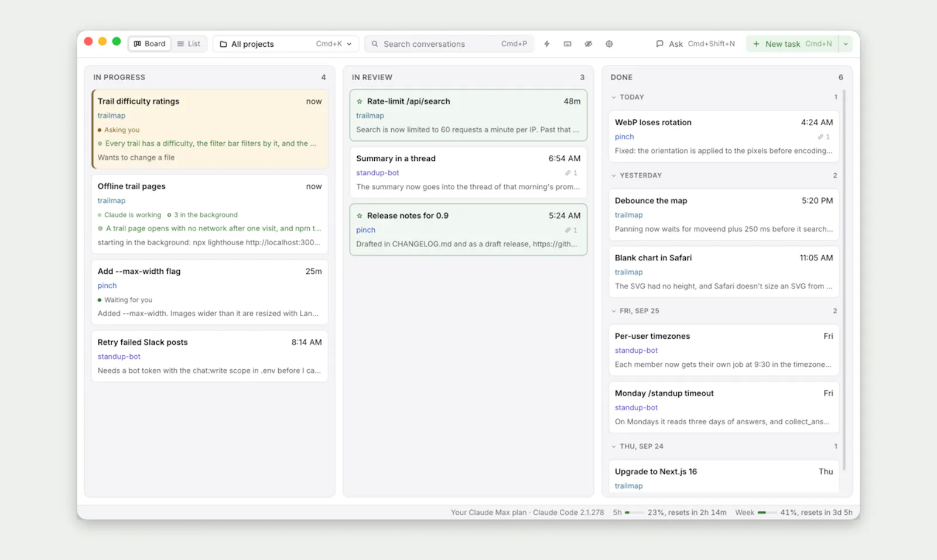Collapse the YESTERDAY group in Done
Viewport: 937px width, 560px height.
tap(614, 176)
